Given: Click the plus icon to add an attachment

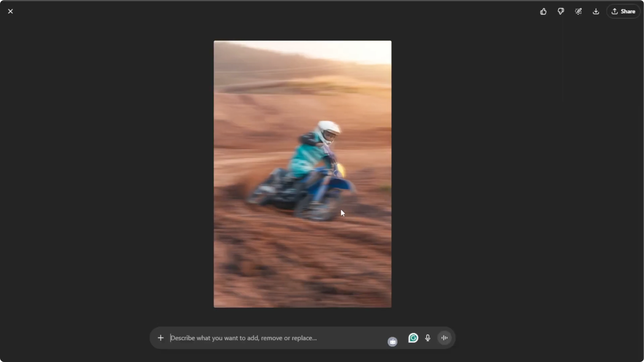Looking at the screenshot, I should pyautogui.click(x=161, y=338).
